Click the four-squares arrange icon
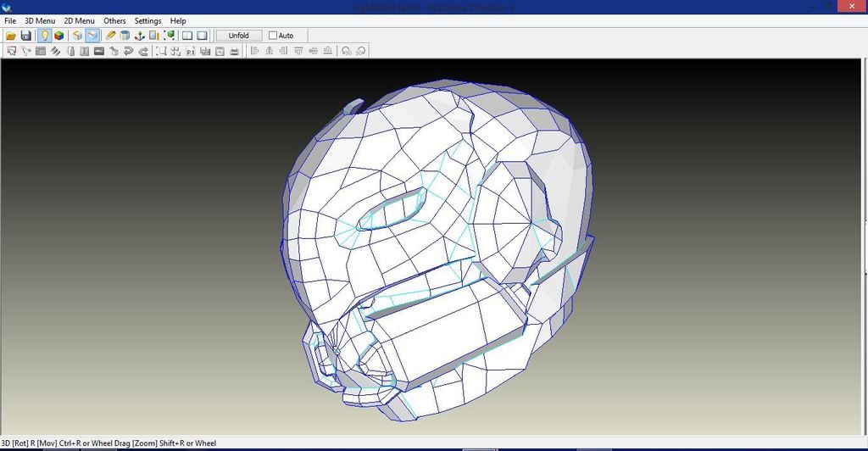This screenshot has width=868, height=451. [176, 51]
